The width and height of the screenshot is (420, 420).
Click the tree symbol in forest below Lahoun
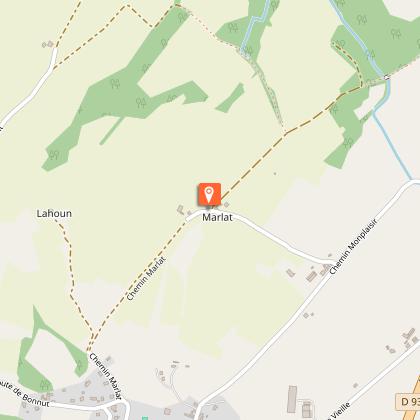[45, 385]
